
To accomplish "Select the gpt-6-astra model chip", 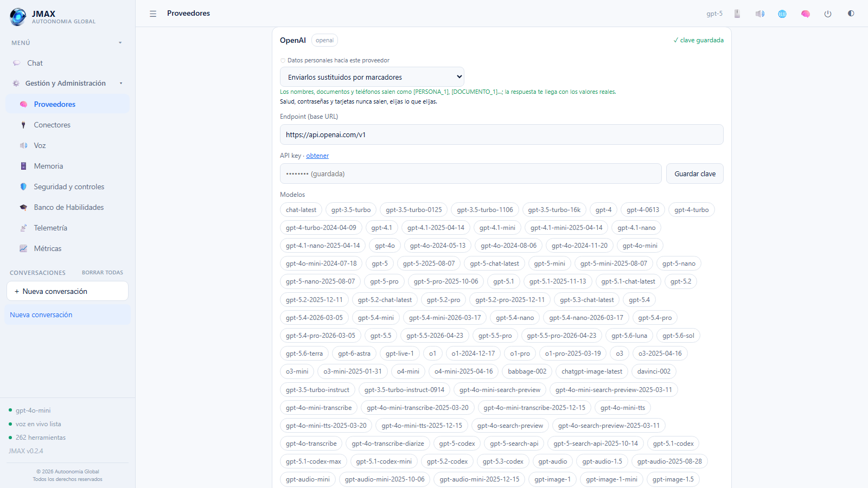I will 354,354.
